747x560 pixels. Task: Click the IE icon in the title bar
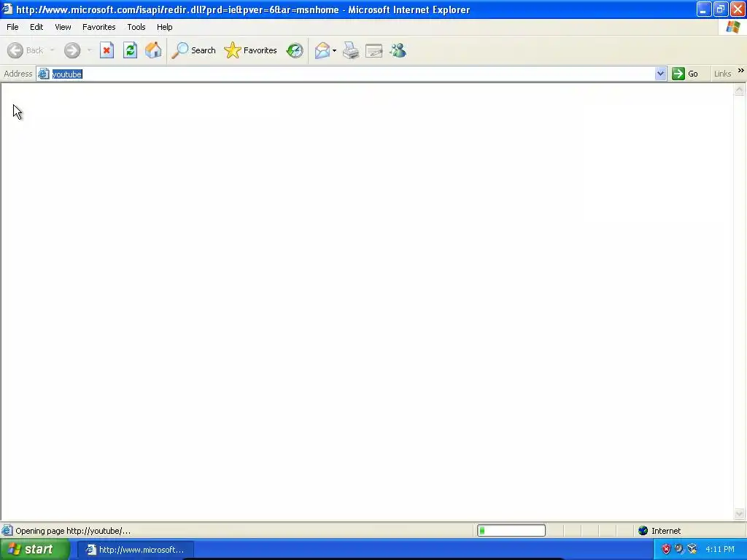point(7,9)
